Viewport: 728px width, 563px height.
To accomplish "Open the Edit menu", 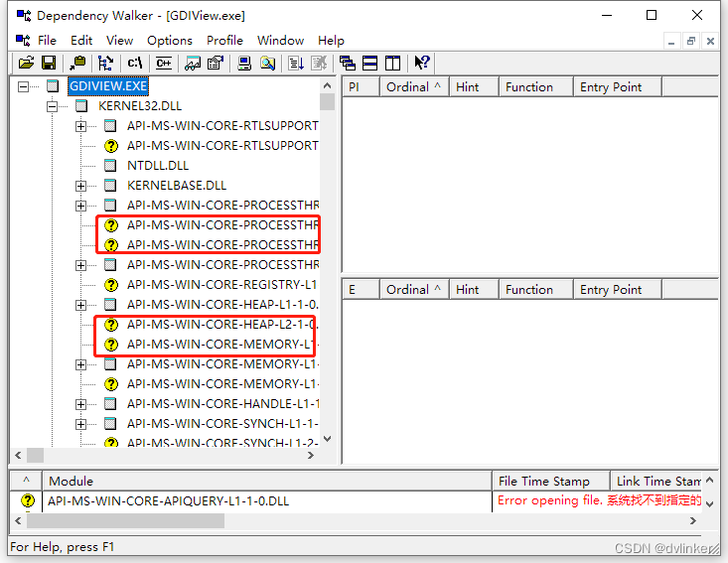I will click(81, 41).
